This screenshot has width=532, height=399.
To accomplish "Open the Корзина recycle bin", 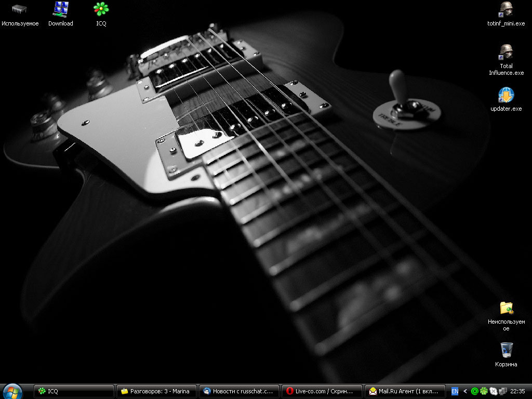I will [x=506, y=350].
